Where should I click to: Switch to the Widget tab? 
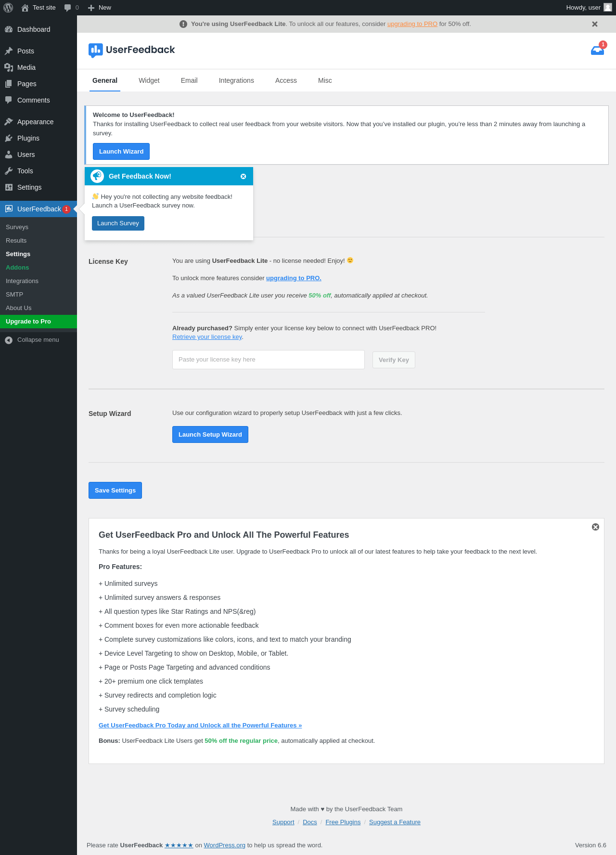[x=149, y=80]
